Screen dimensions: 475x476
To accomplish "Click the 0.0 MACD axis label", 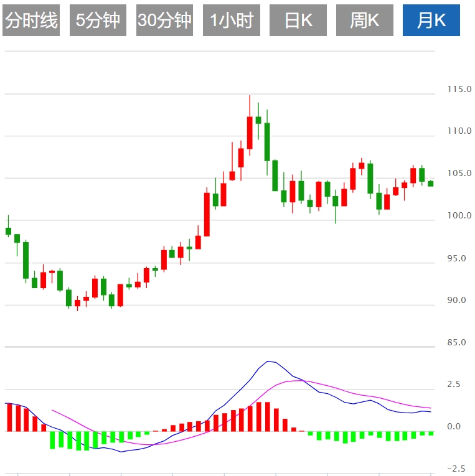I will pos(454,426).
